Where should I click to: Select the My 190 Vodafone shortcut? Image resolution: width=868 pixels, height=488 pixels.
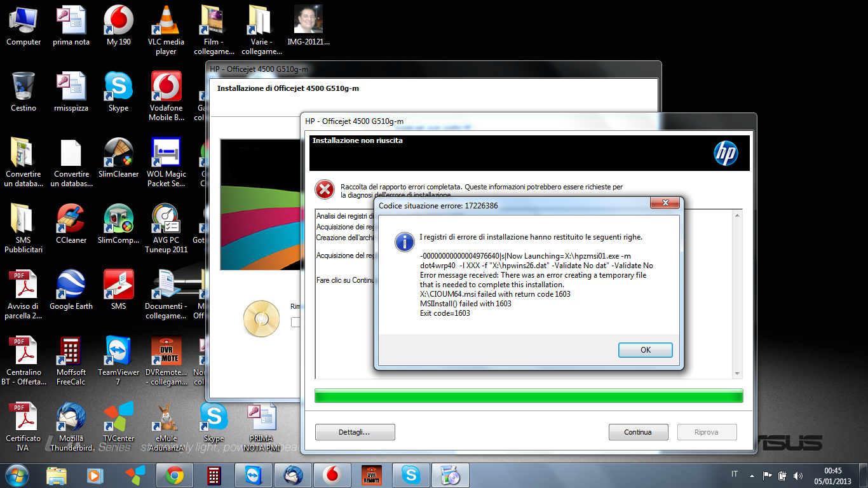point(119,27)
